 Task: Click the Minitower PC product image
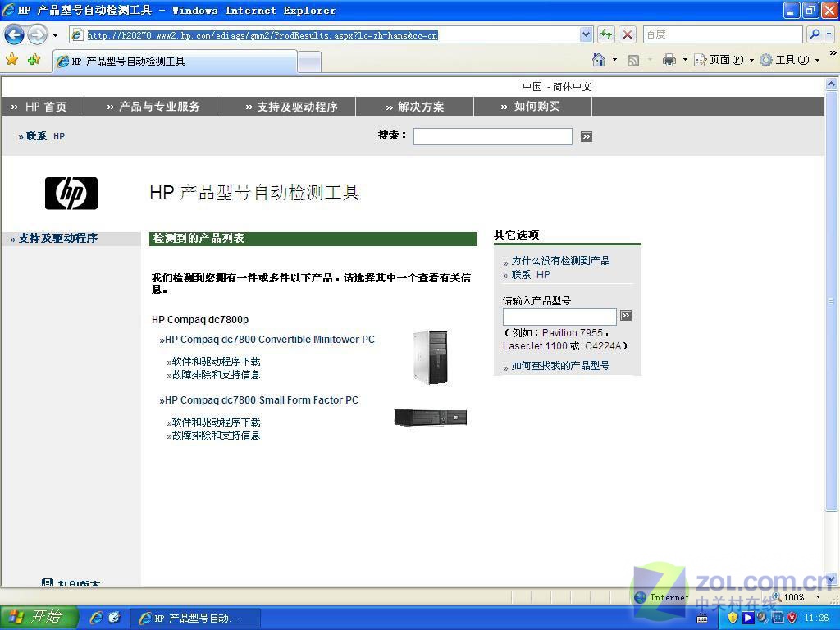tap(430, 358)
